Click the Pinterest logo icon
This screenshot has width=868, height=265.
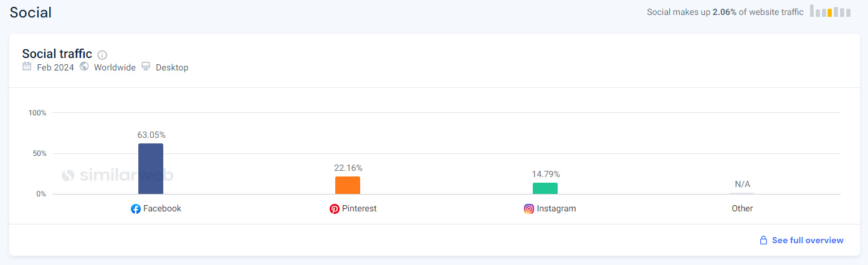point(335,209)
